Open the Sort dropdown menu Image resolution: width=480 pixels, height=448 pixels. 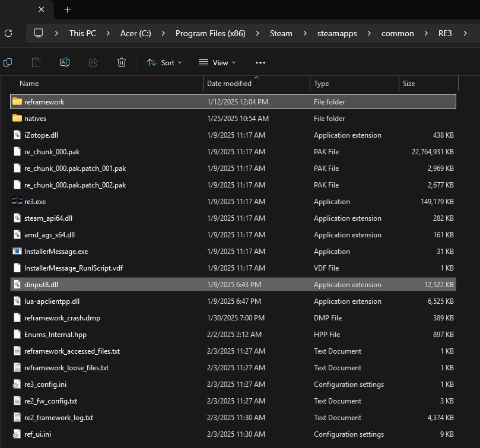click(x=164, y=62)
